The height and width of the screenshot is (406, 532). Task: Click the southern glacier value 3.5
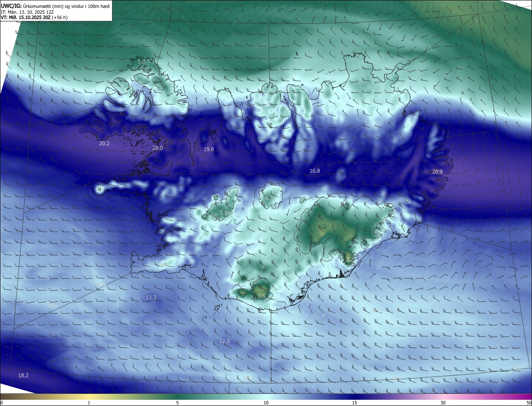[261, 296]
